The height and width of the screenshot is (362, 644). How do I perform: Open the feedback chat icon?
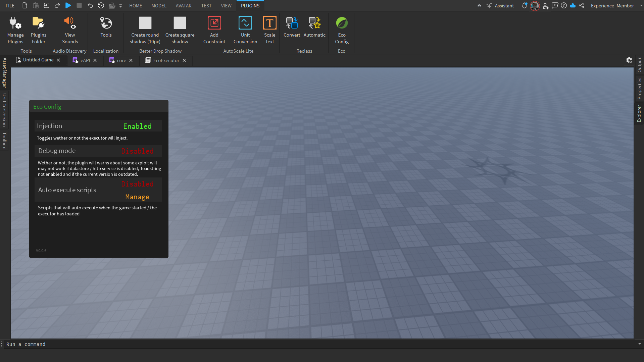[x=555, y=6]
